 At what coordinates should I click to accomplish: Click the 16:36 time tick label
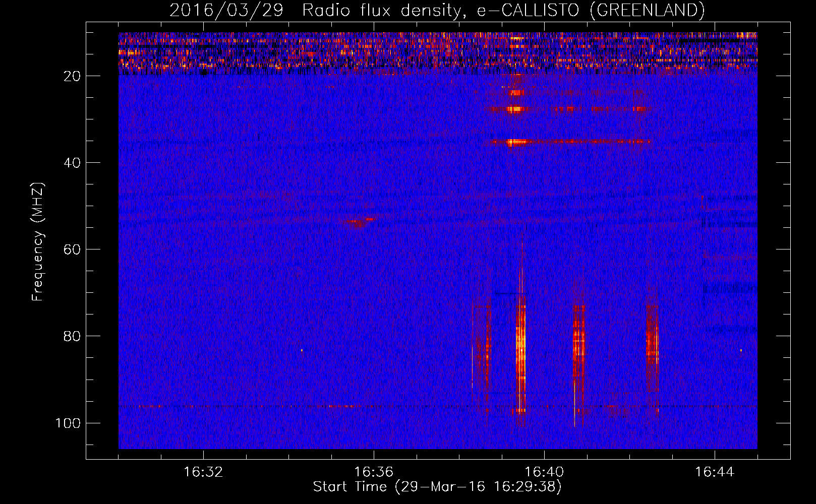pyautogui.click(x=374, y=472)
